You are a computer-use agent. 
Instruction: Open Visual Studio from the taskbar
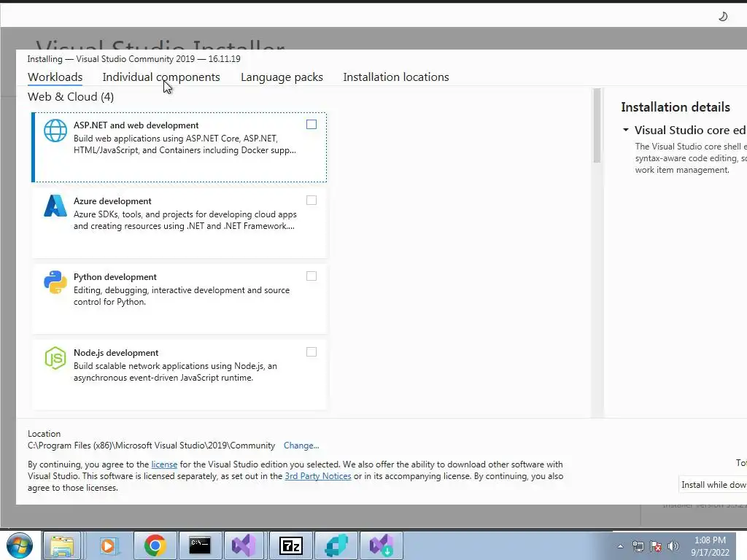(x=244, y=545)
